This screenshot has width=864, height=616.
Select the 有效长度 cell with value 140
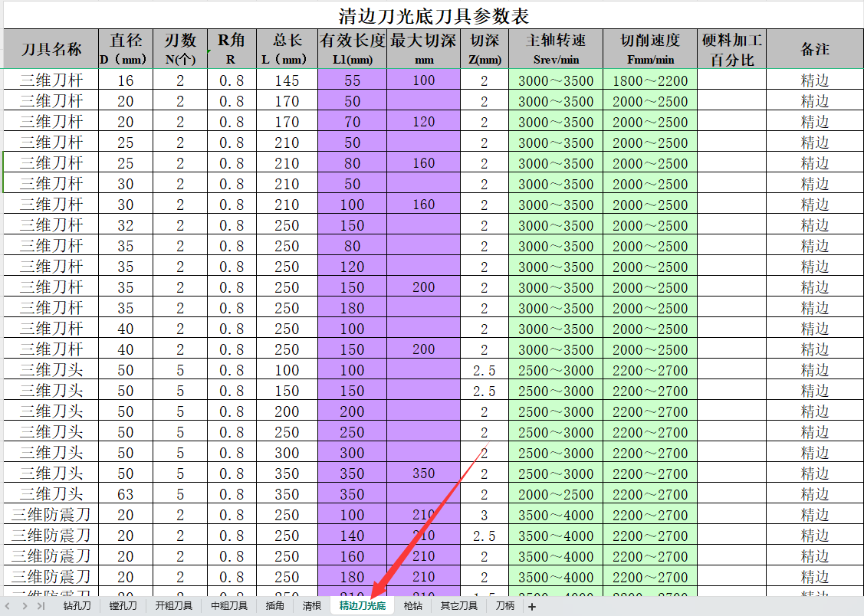tap(353, 535)
